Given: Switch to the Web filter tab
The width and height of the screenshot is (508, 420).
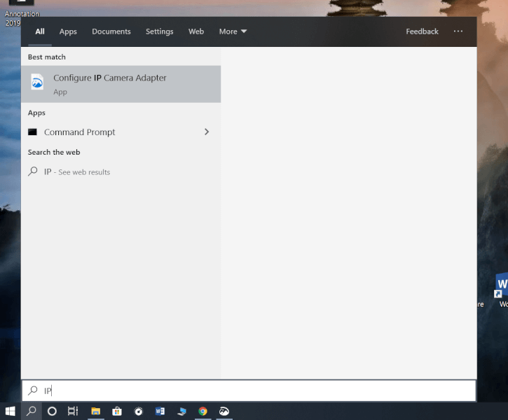Looking at the screenshot, I should (196, 31).
